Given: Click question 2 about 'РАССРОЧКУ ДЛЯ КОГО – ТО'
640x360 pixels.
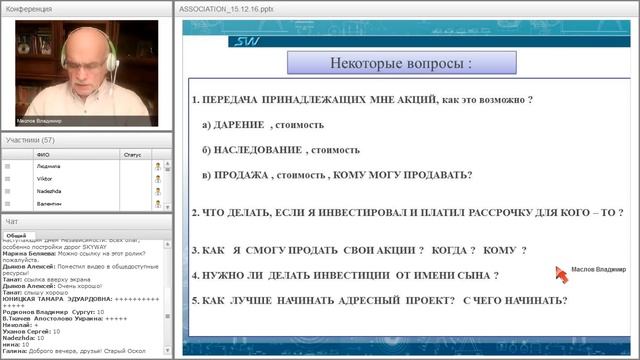Looking at the screenshot, I should point(408,213).
